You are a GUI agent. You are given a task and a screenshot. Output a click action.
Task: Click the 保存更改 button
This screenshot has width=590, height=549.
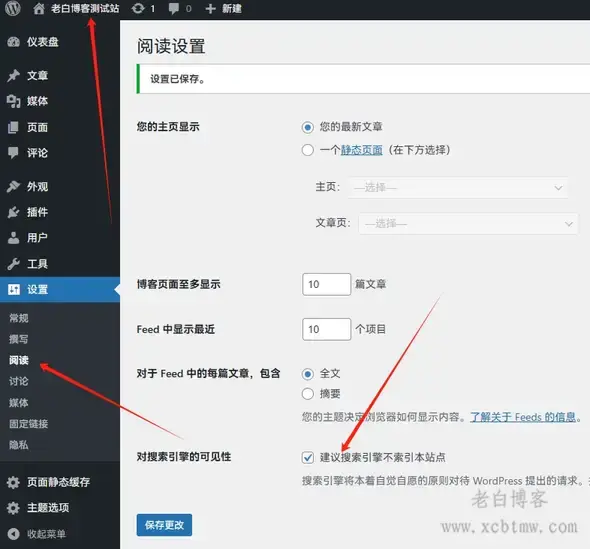point(164,525)
